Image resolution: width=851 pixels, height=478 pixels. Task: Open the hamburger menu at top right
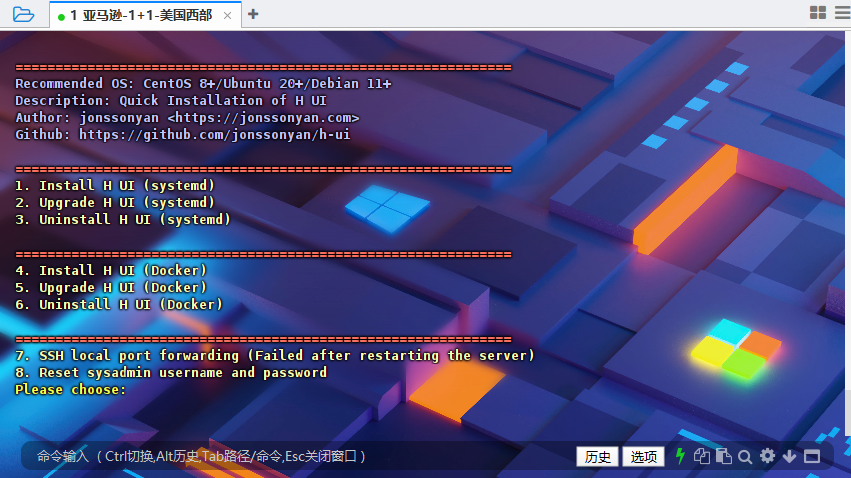coord(841,13)
